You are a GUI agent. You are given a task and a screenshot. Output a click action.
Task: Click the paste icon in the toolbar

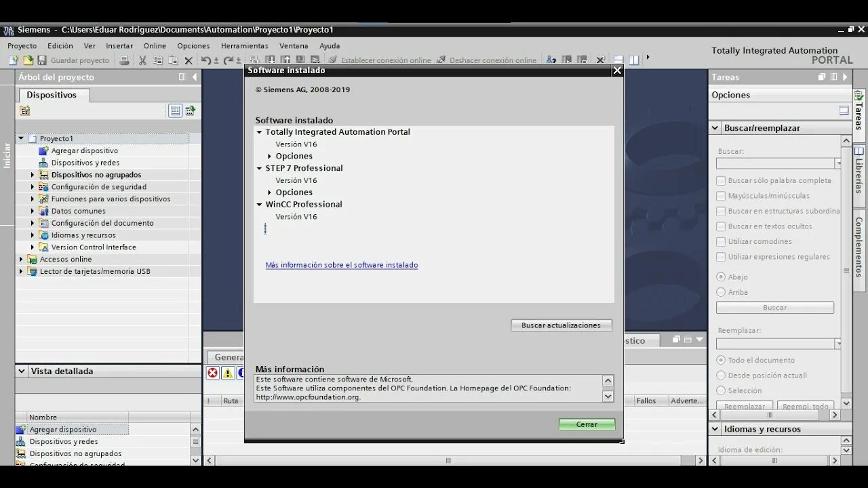[x=173, y=60]
